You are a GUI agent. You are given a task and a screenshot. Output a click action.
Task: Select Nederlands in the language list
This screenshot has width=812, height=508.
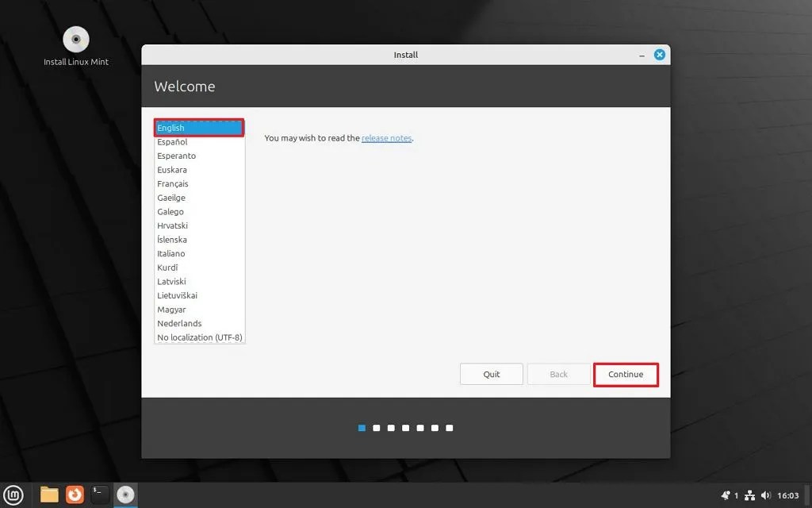[179, 323]
